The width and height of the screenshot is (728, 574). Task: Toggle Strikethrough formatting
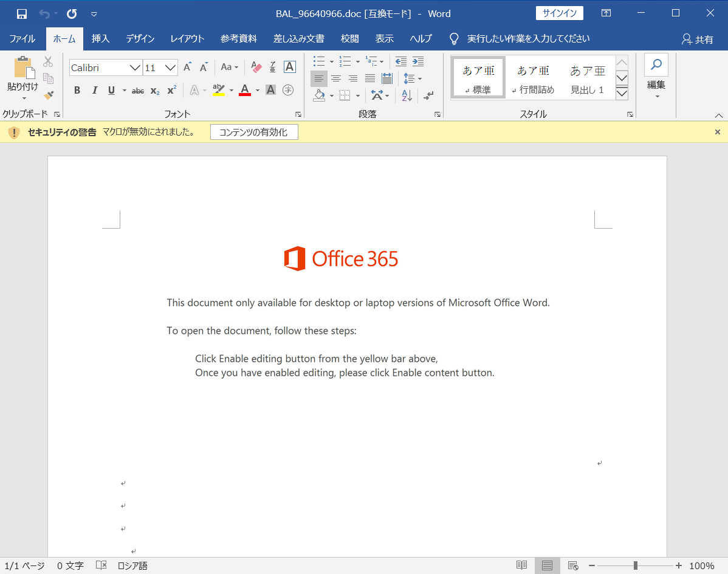click(138, 91)
